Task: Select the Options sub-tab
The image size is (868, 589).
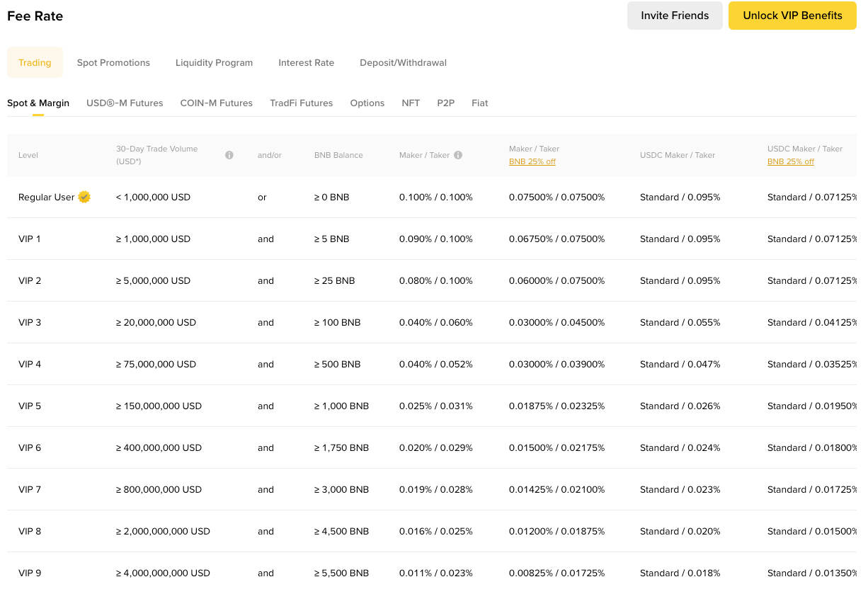Action: tap(367, 103)
